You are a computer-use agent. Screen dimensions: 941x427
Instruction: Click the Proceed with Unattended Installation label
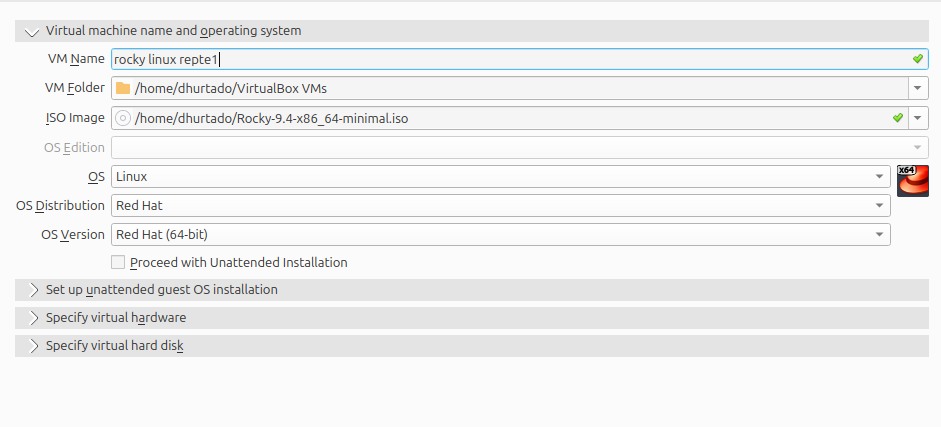pyautogui.click(x=239, y=263)
